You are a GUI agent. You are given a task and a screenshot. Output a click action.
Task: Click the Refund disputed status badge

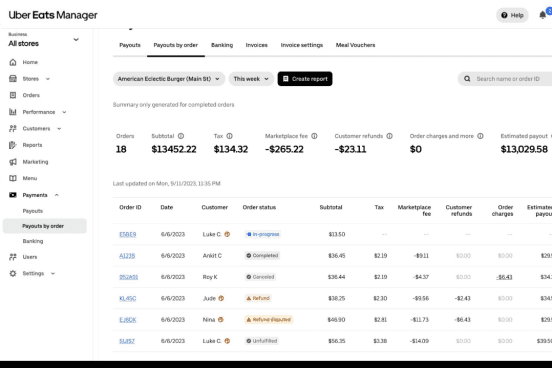(269, 320)
